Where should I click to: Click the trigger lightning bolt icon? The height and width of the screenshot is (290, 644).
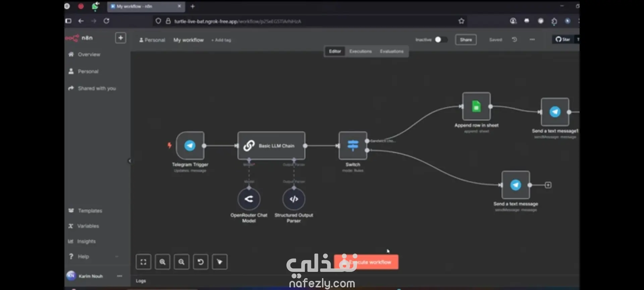tap(169, 145)
